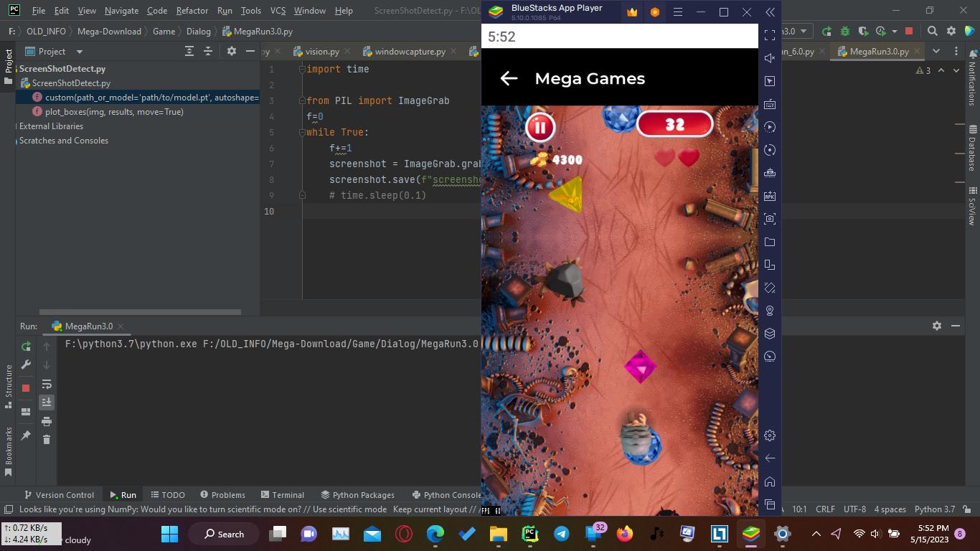Image resolution: width=980 pixels, height=551 pixels.
Task: Fold the while True block
Action: (x=302, y=132)
